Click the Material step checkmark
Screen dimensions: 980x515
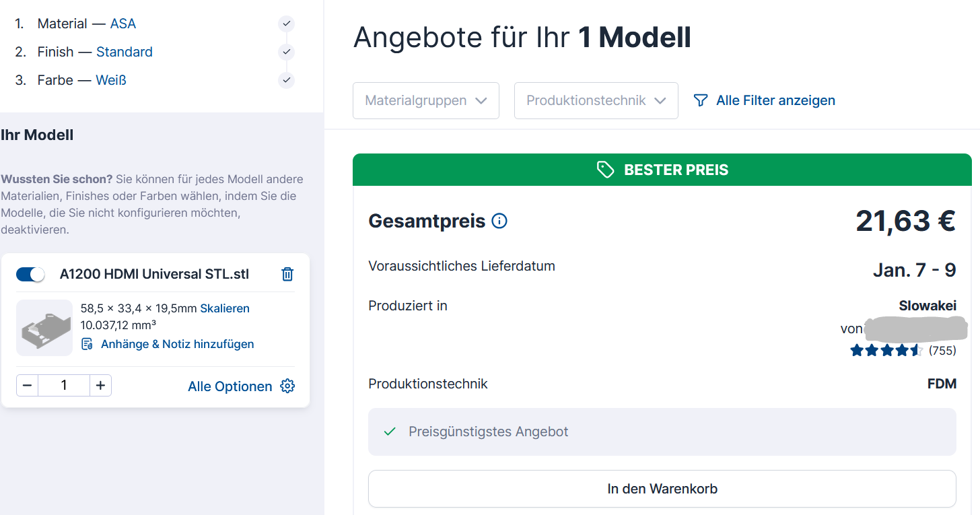click(x=286, y=24)
